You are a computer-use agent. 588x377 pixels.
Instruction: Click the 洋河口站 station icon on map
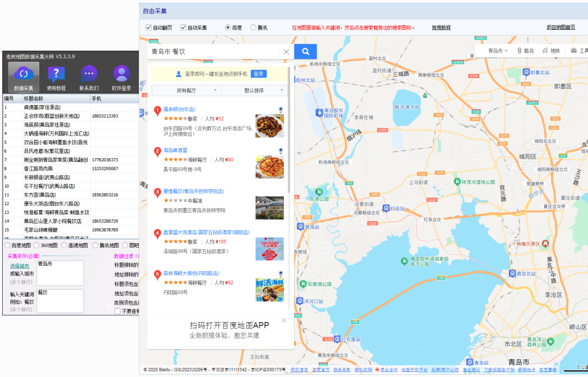[300, 301]
